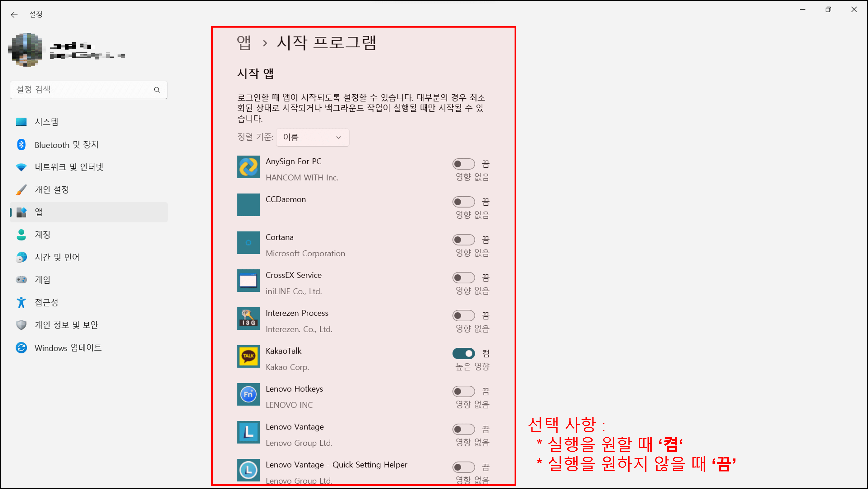Click the Lenovo Vantage L icon

tap(248, 432)
